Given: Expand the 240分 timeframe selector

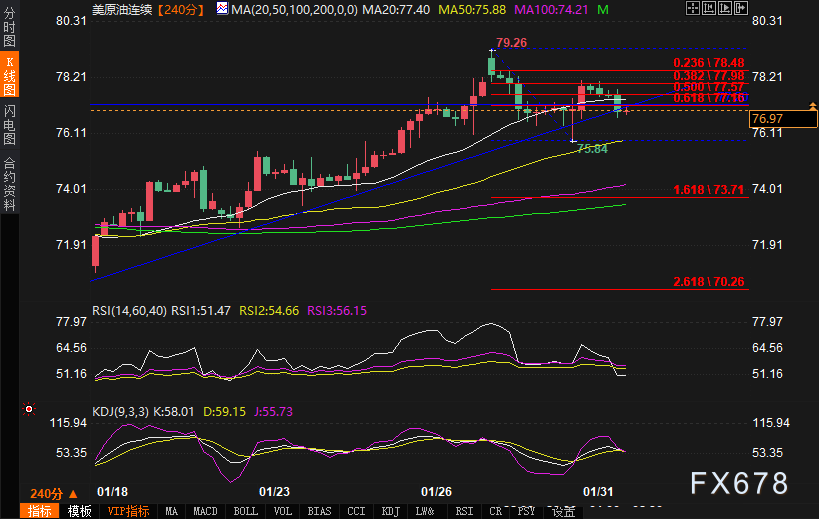Looking at the screenshot, I should (x=53, y=493).
